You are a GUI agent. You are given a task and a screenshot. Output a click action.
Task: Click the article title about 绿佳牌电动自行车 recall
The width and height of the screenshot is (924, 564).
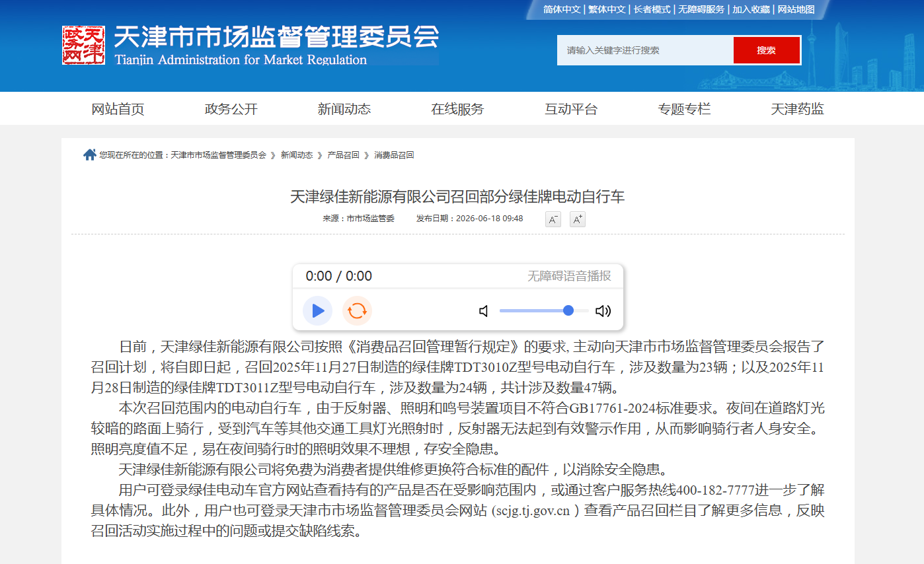457,196
